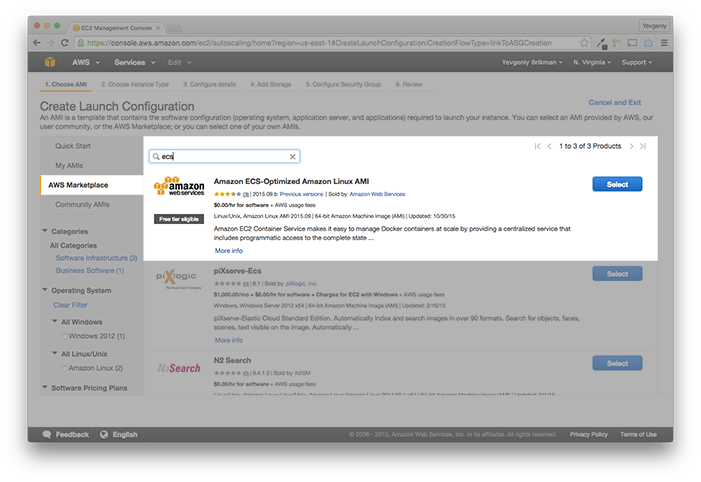Image resolution: width=701 pixels, height=482 pixels.
Task: Click the browser forward arrow
Action: (51, 43)
